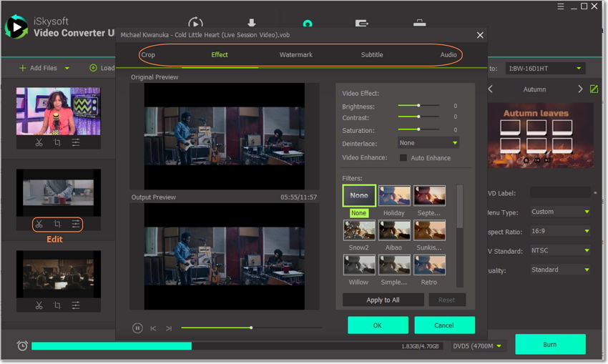This screenshot has height=364, width=608.
Task: Click the alarm clock icon at bottom
Action: (22, 345)
